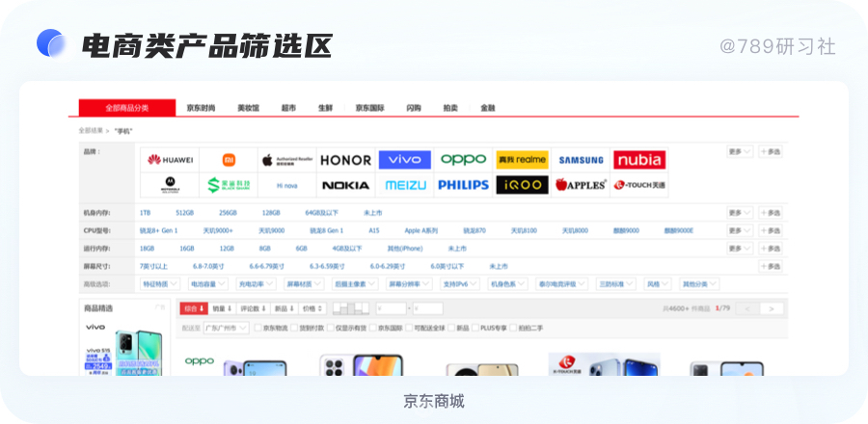
Task: Open the 屏幕分辨率 dropdown
Action: pyautogui.click(x=409, y=284)
